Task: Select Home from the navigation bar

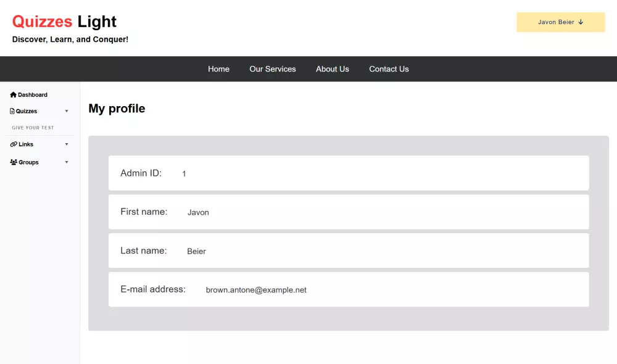Action: (x=218, y=68)
